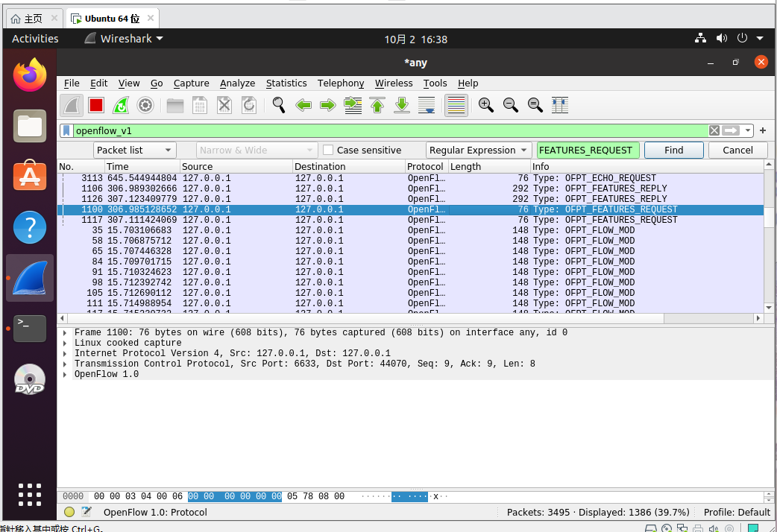Go back in packet history
Image resolution: width=777 pixels, height=532 pixels.
click(303, 105)
